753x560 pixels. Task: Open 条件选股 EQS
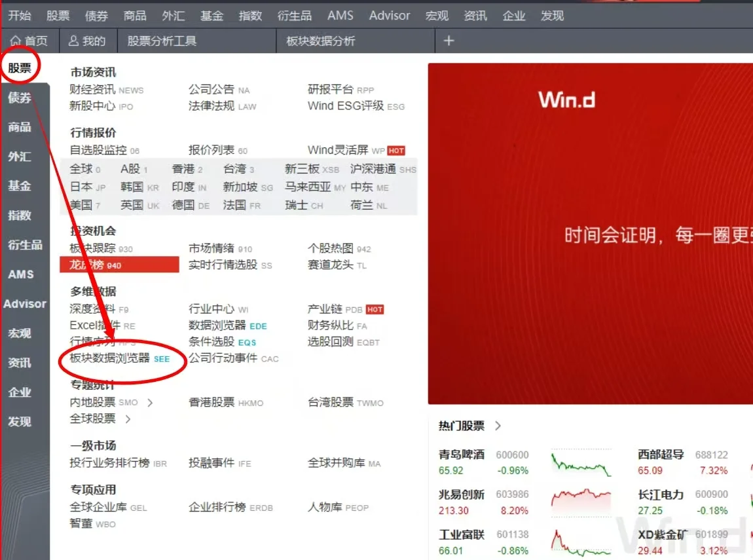pyautogui.click(x=223, y=341)
